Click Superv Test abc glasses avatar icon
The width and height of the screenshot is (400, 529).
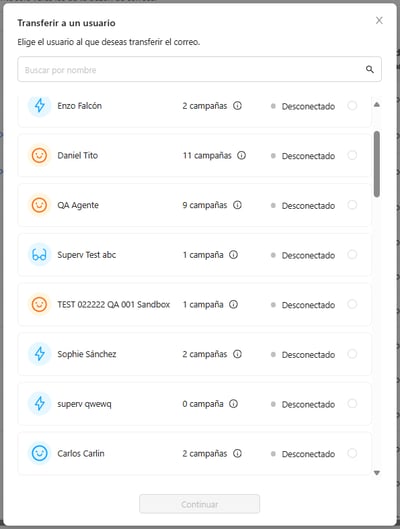pyautogui.click(x=39, y=255)
